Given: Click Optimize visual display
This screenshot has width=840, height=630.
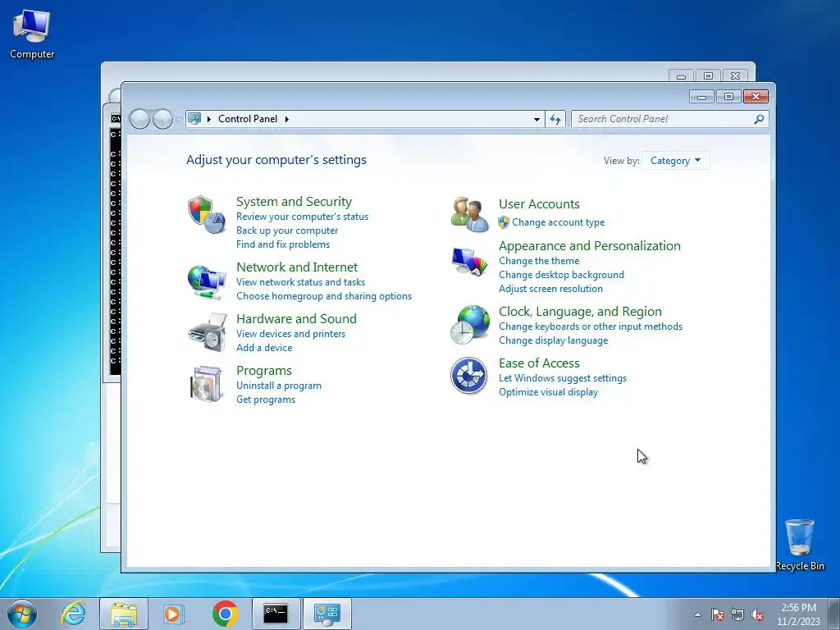Looking at the screenshot, I should tap(548, 392).
